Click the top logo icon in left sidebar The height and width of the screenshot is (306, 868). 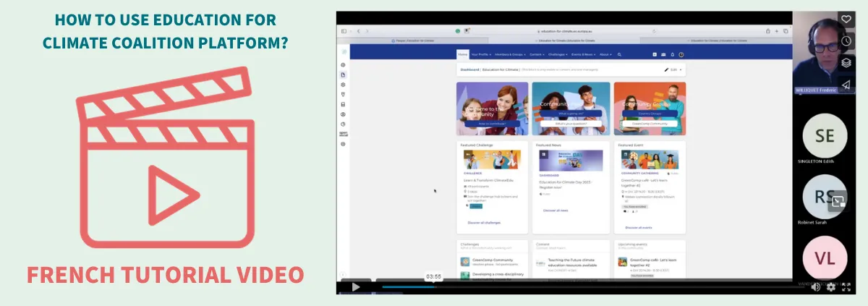pos(344,53)
